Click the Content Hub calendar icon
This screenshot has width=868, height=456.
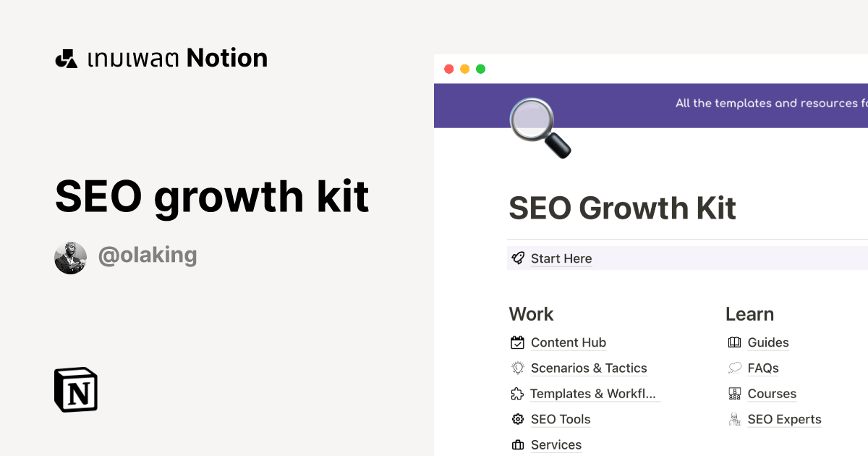tap(517, 342)
